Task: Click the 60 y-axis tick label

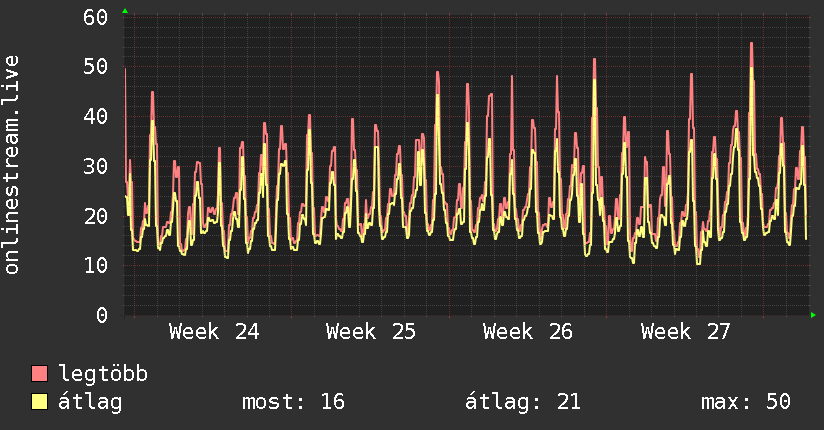Action: pyautogui.click(x=95, y=17)
